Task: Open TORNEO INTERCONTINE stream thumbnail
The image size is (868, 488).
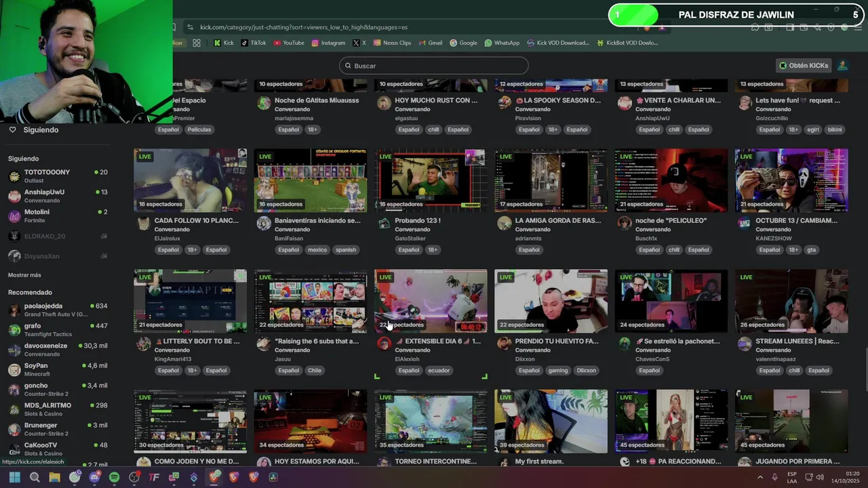Action: point(431,421)
